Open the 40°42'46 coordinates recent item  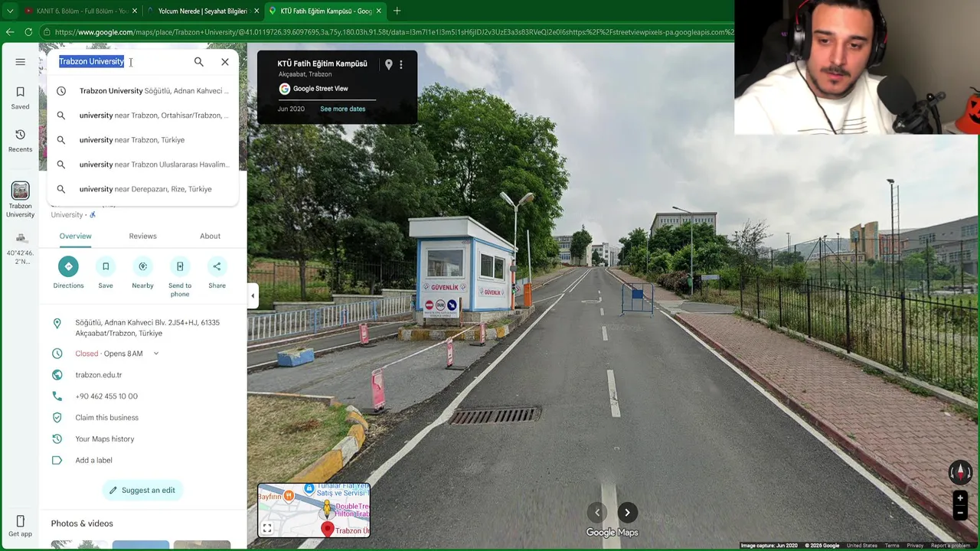tap(21, 247)
